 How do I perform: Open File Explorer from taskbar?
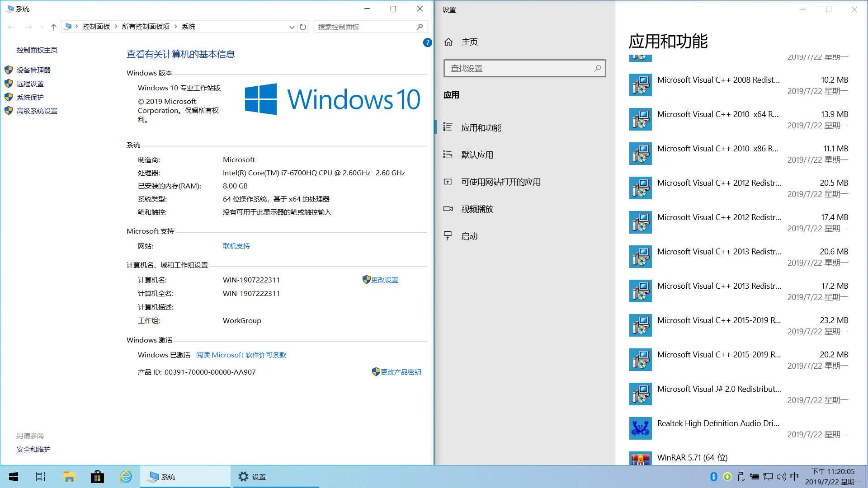[x=69, y=477]
